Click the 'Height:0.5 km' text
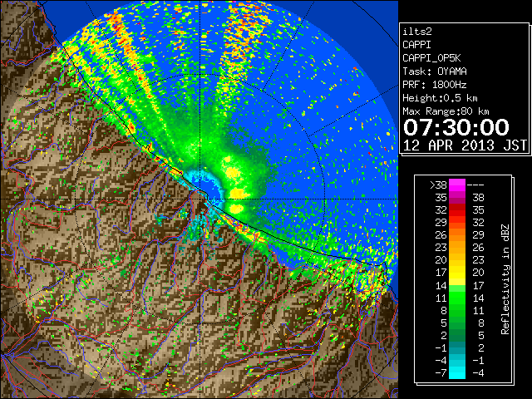 click(440, 98)
